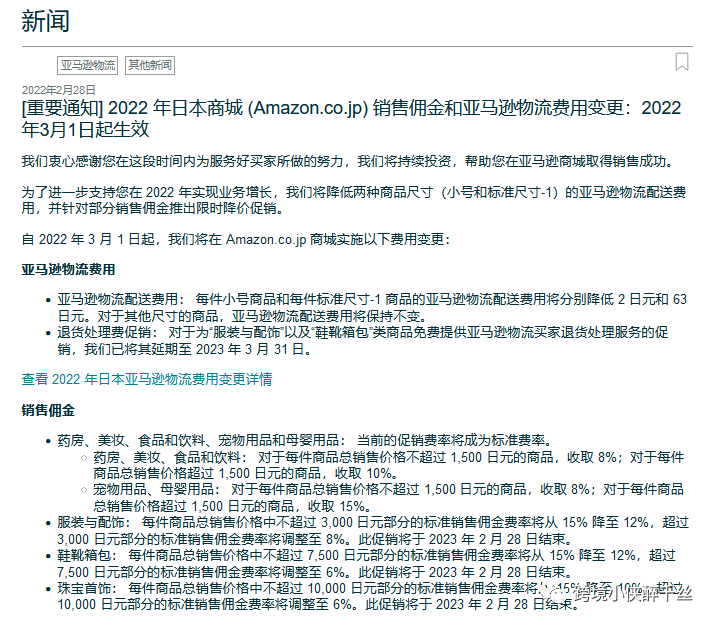Click the 鞋靴箱包 commission bullet

pos(360,563)
